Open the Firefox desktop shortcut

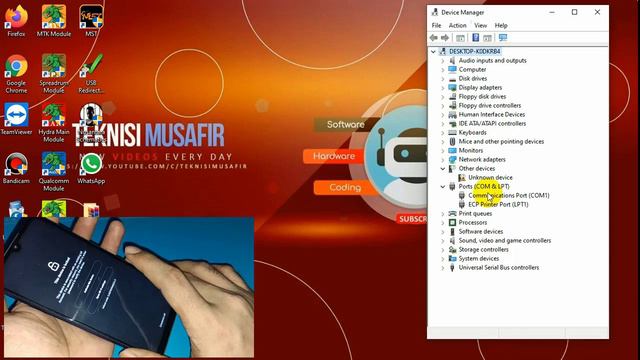tap(16, 21)
